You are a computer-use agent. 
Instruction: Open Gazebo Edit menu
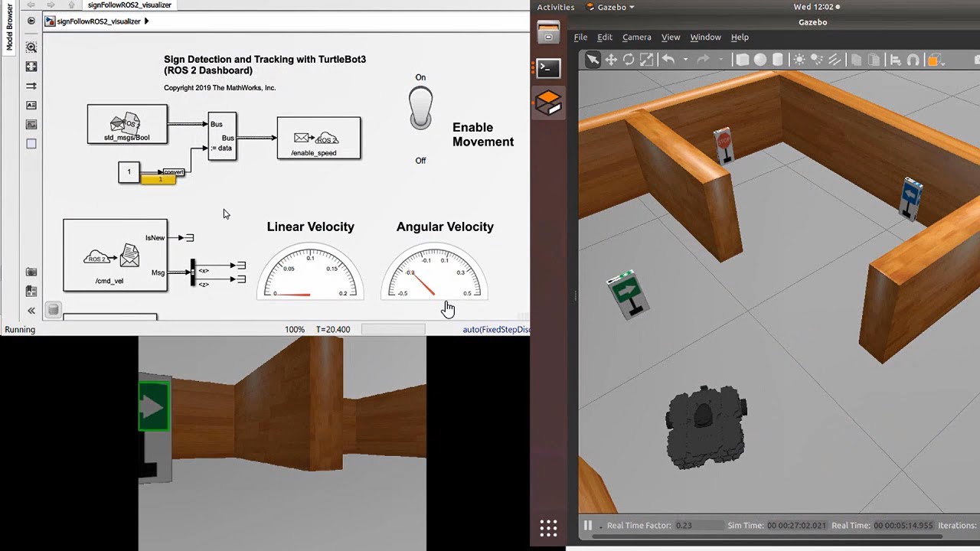point(605,37)
